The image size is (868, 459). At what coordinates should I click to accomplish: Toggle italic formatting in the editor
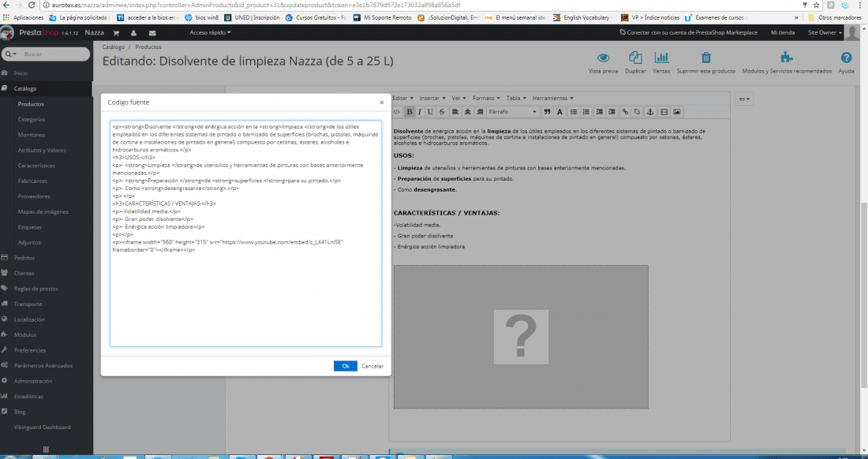(x=420, y=112)
